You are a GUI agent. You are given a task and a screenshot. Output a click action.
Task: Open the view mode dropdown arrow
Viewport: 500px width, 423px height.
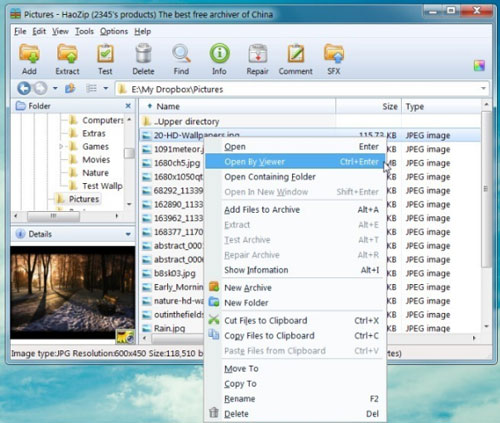point(106,88)
